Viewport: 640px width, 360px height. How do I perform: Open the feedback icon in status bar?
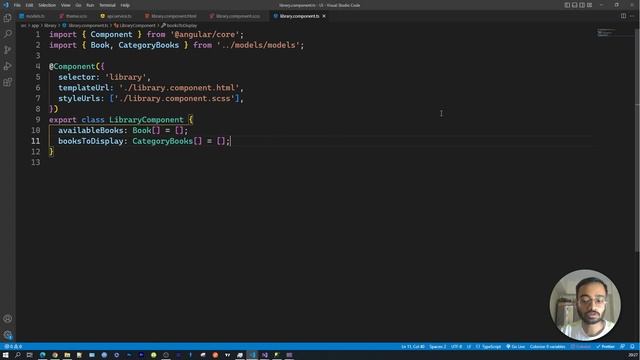coord(622,347)
